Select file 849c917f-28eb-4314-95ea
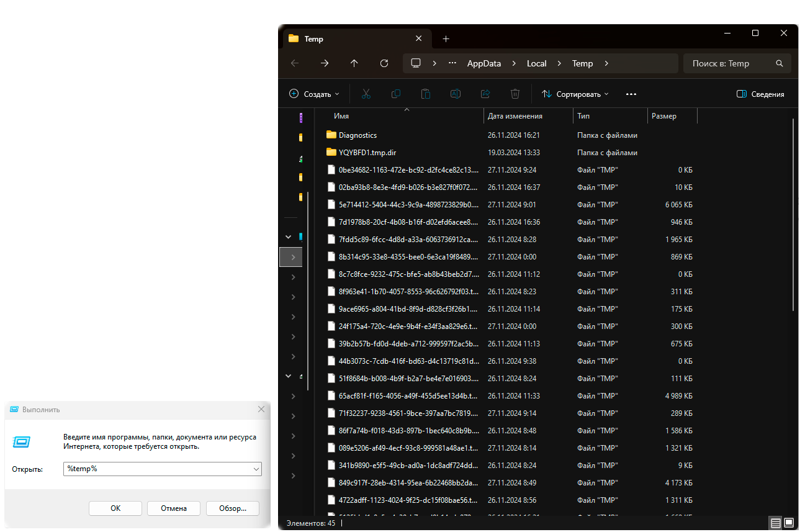The image size is (805, 532). [x=409, y=482]
